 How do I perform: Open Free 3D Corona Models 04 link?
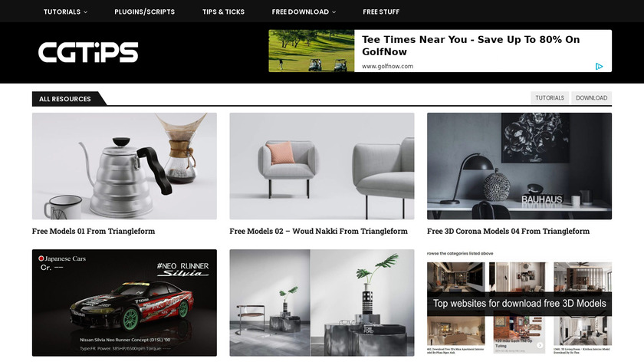pos(508,231)
